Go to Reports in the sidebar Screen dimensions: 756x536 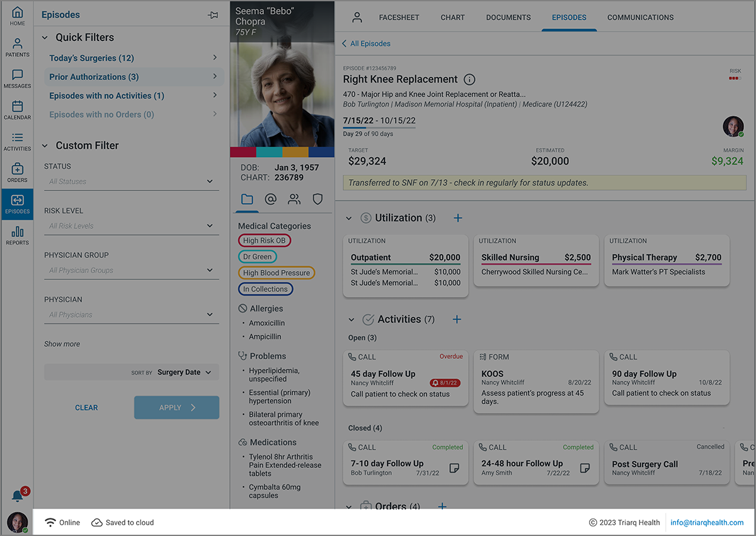tap(17, 235)
